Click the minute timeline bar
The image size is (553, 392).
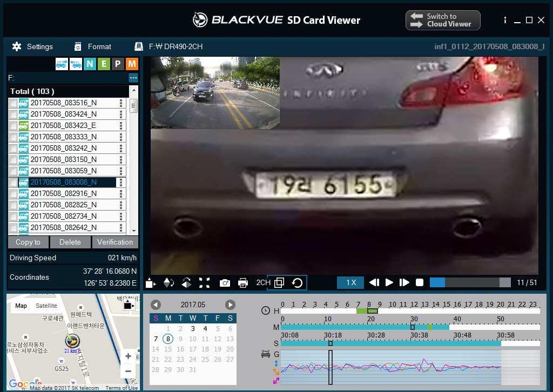point(410,327)
